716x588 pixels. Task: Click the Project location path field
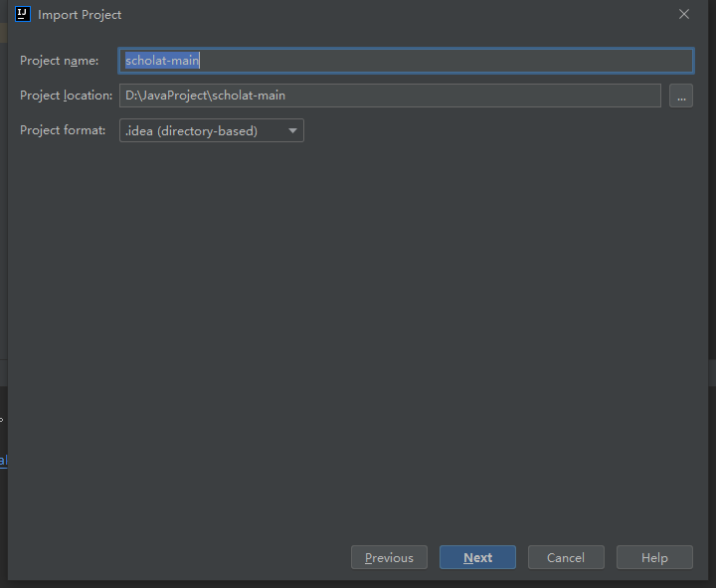coord(390,96)
